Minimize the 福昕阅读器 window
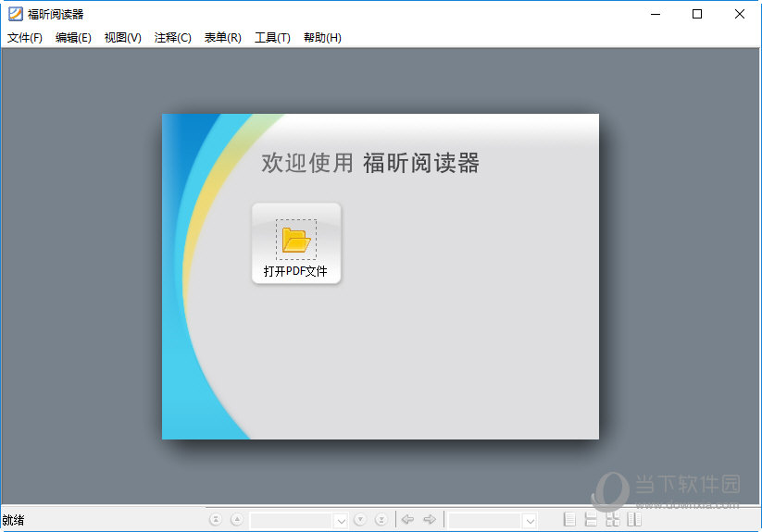Image resolution: width=762 pixels, height=532 pixels. (x=656, y=14)
